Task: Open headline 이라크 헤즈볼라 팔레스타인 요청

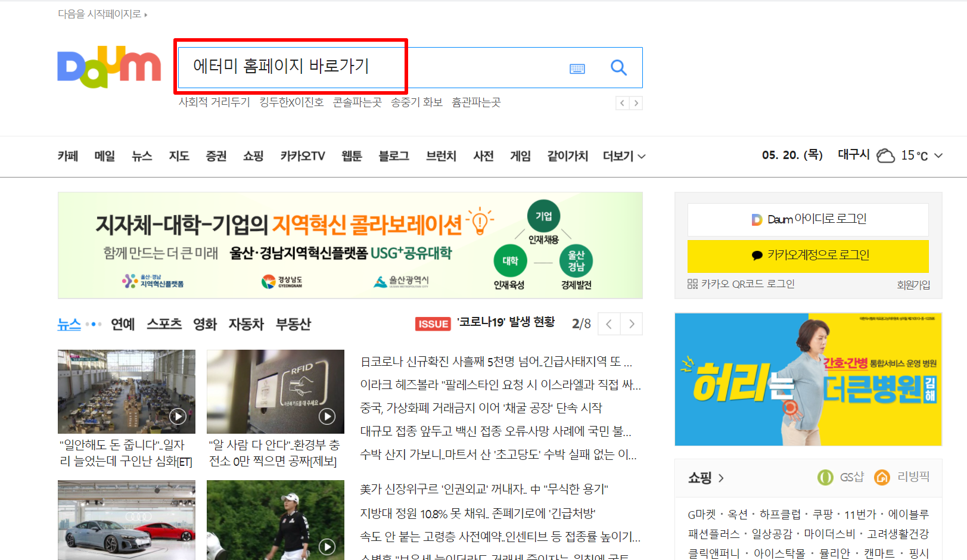Action: (500, 385)
